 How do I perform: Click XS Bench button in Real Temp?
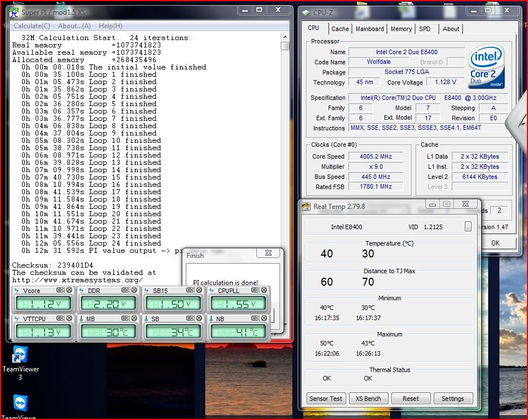point(368,399)
